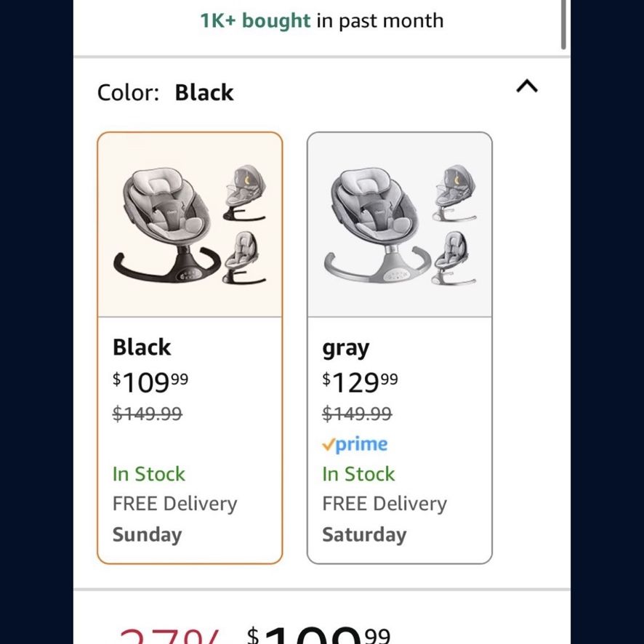Select the Black color option card

[x=190, y=348]
